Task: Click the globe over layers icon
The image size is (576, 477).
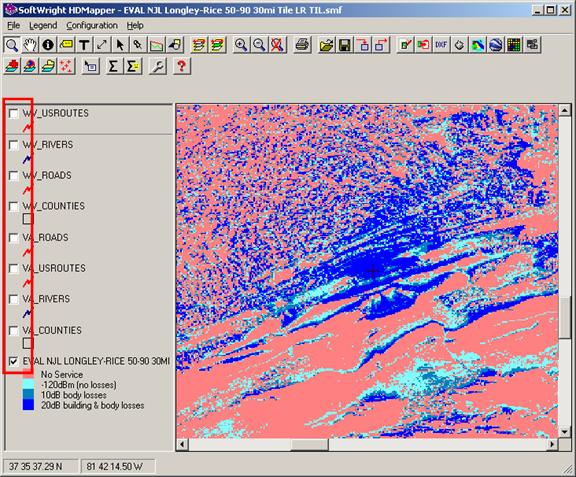Action: click(x=30, y=67)
